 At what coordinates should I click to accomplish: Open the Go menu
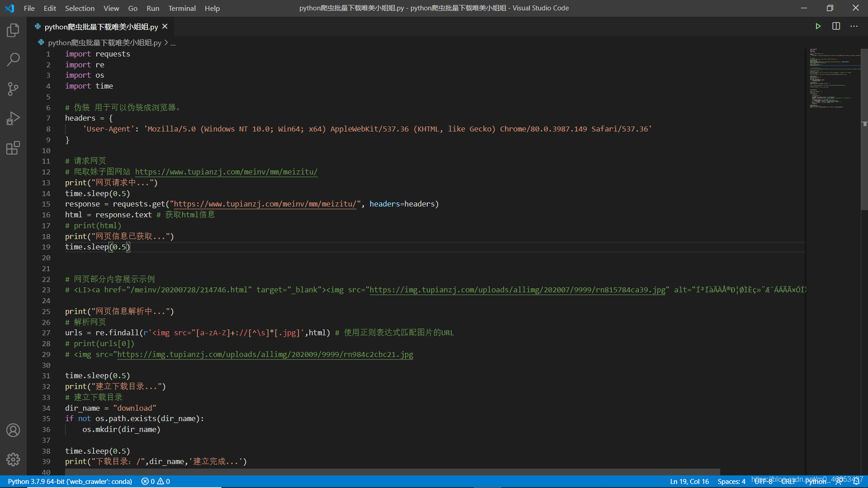[x=132, y=8]
